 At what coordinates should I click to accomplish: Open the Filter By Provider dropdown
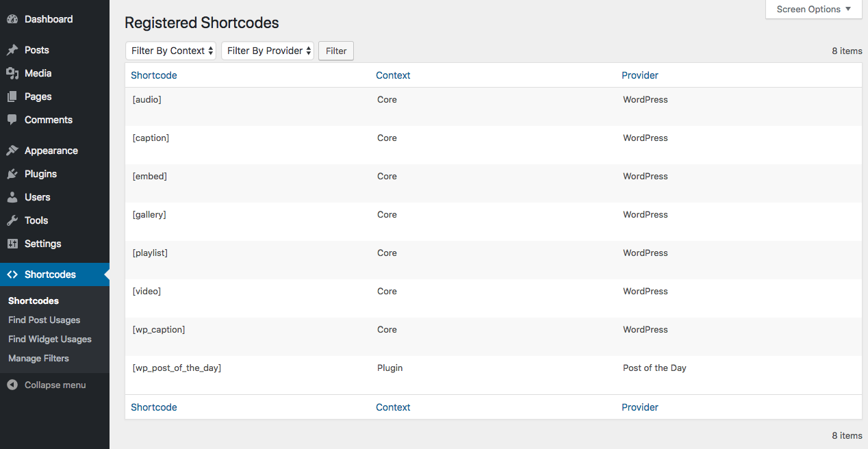(268, 51)
